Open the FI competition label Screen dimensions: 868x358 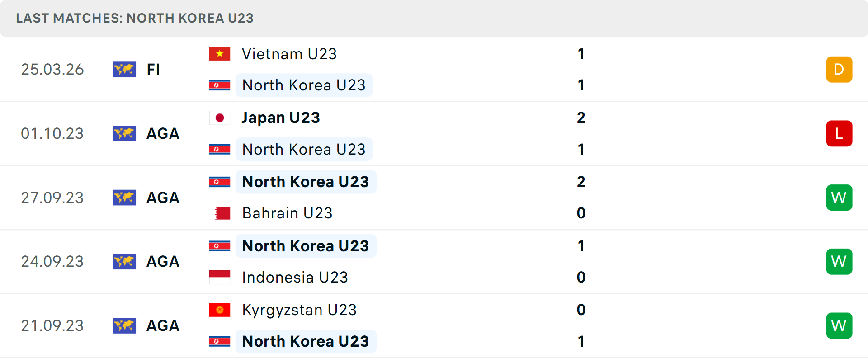coord(154,69)
